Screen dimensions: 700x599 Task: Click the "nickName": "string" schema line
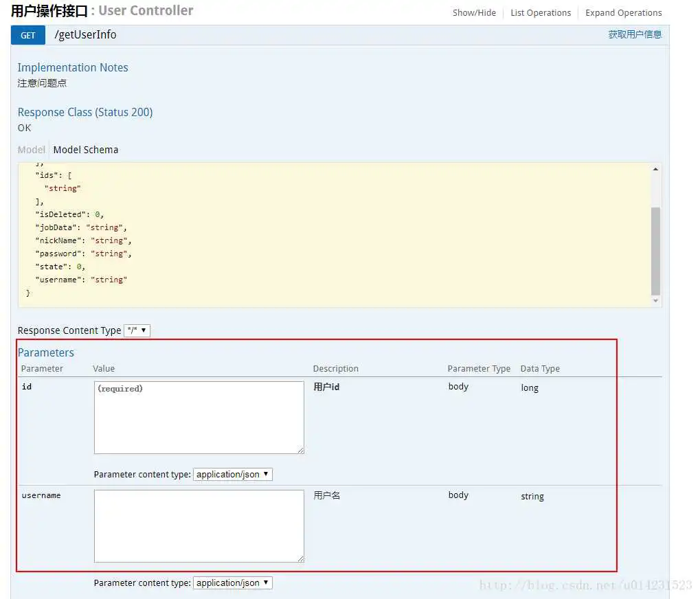coord(84,240)
